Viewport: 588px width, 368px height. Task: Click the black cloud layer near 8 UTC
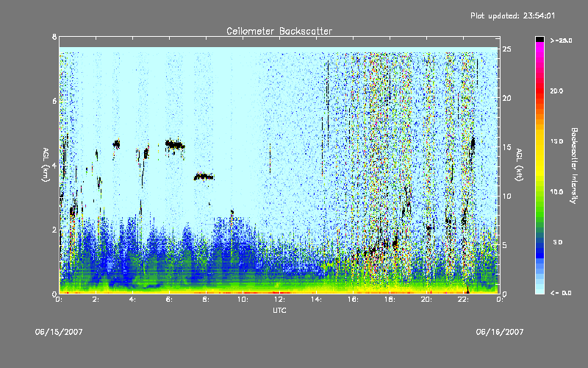point(204,177)
